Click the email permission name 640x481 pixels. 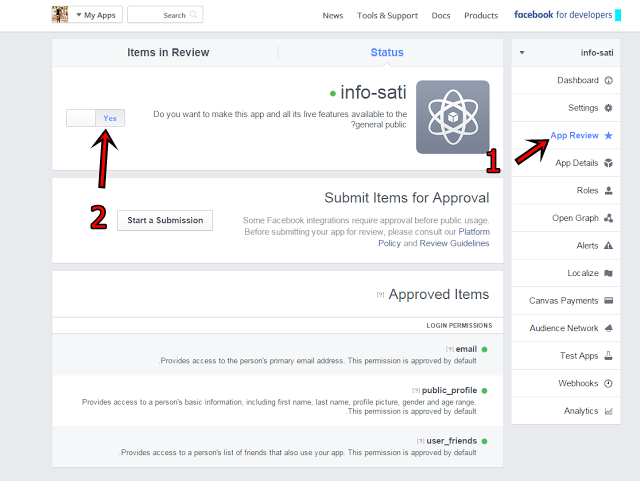[x=466, y=349]
